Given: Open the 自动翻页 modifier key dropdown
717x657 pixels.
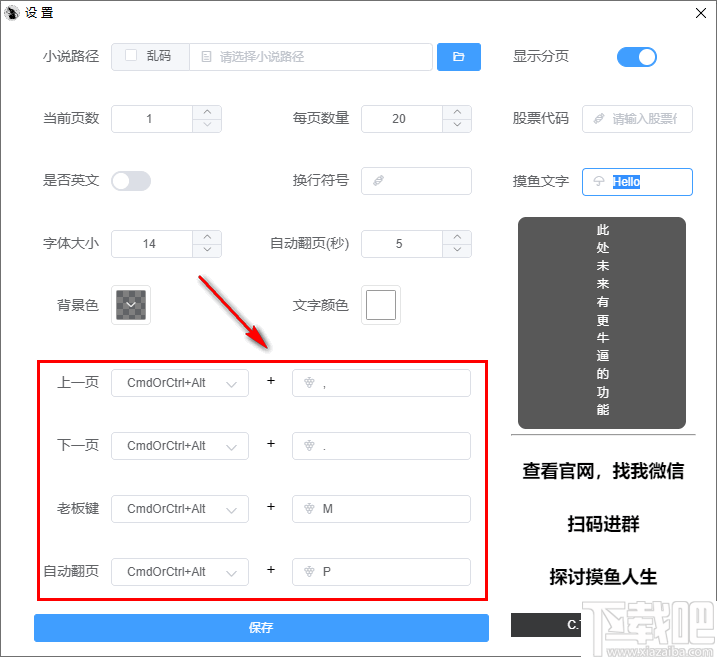Looking at the screenshot, I should click(x=180, y=572).
